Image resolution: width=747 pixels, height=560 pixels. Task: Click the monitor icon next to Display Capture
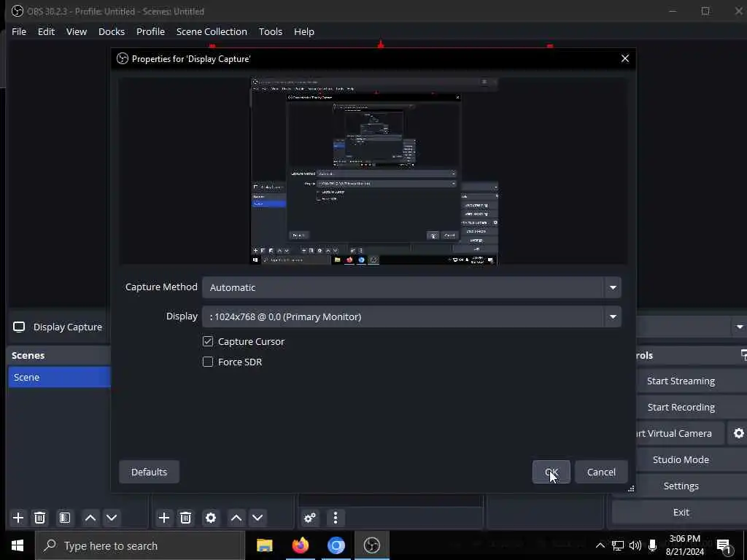(19, 327)
